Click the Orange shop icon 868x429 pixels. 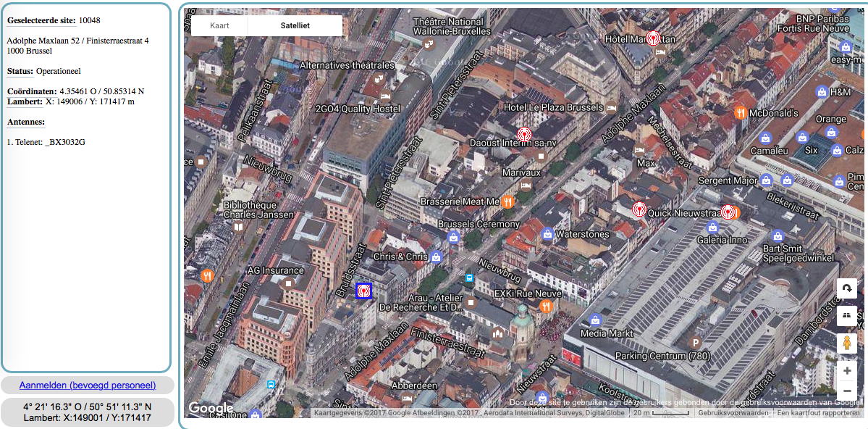coord(830,132)
